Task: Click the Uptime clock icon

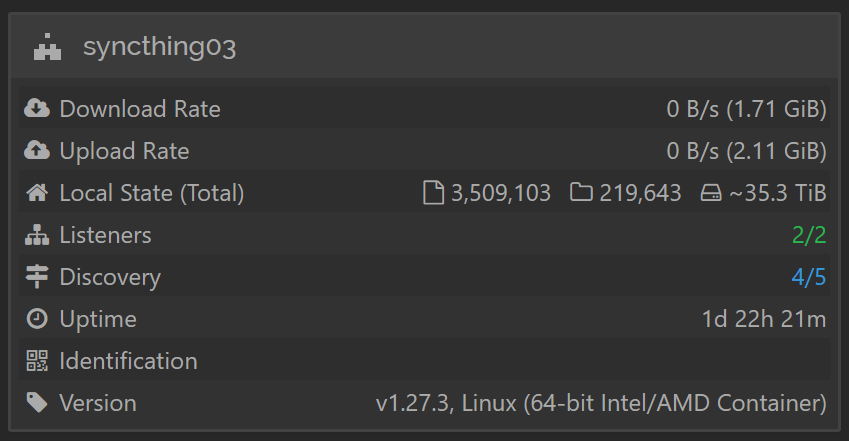Action: point(37,319)
